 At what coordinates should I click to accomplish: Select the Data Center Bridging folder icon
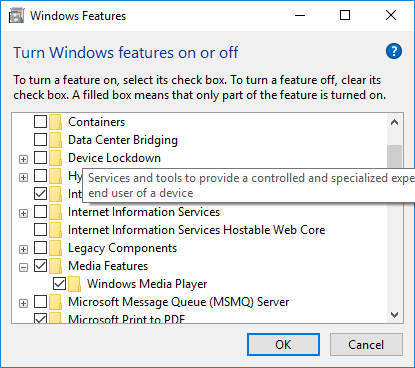coord(56,140)
